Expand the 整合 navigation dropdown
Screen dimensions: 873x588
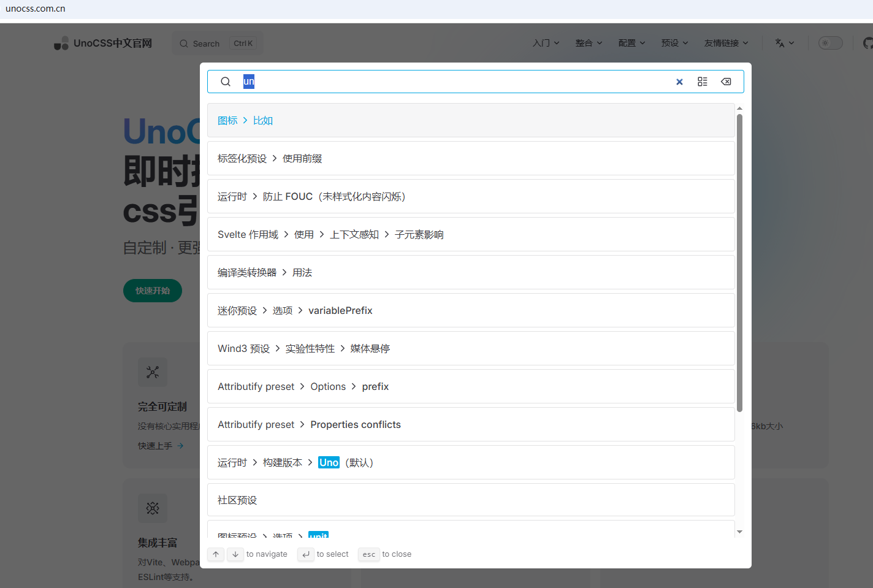pos(589,43)
